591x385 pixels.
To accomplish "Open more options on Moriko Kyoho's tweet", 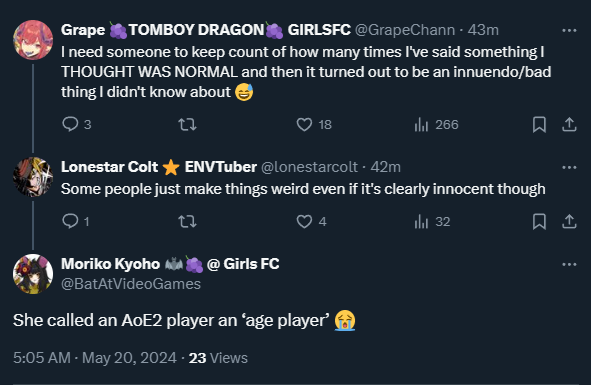I will point(569,264).
